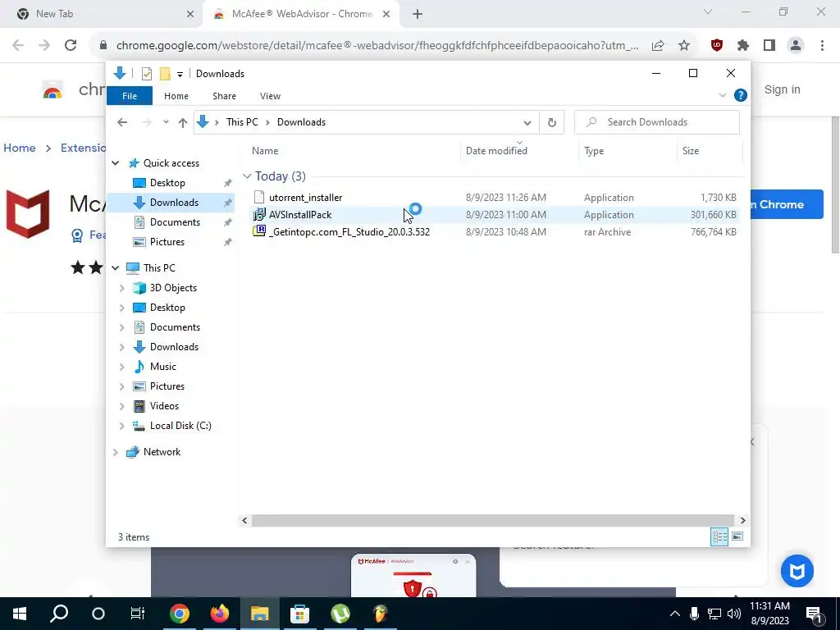Open the Chrome Extensions puzzle icon
This screenshot has height=630, width=840.
click(743, 46)
